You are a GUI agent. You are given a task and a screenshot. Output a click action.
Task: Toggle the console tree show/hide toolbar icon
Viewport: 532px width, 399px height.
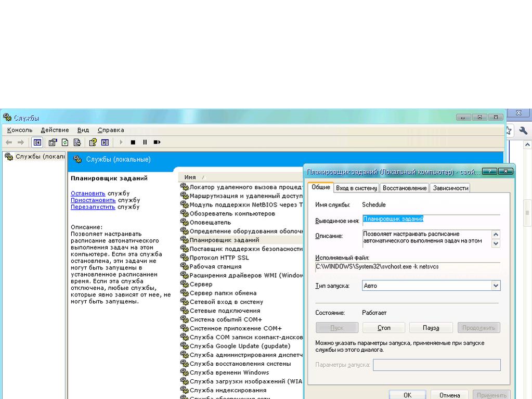pyautogui.click(x=37, y=142)
